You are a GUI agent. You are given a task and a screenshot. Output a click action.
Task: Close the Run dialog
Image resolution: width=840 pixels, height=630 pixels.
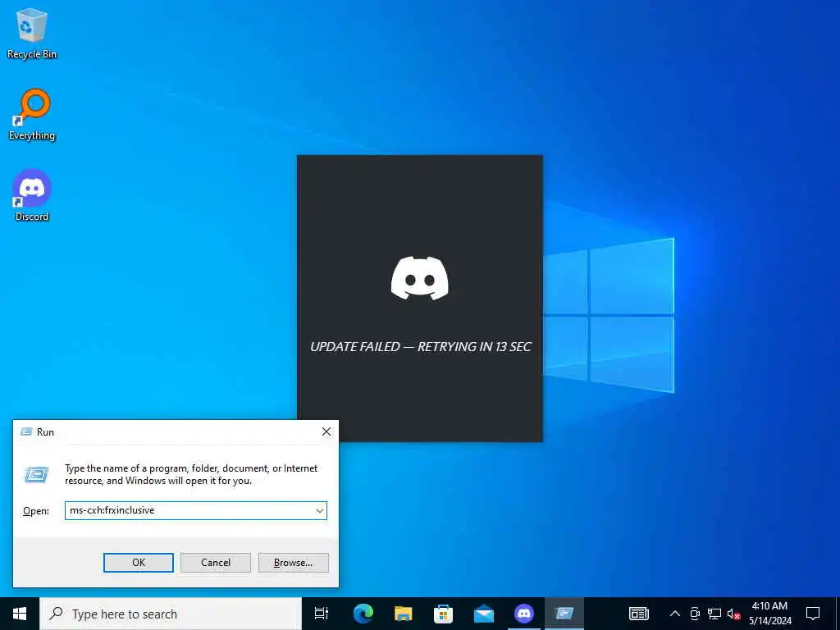pos(326,431)
